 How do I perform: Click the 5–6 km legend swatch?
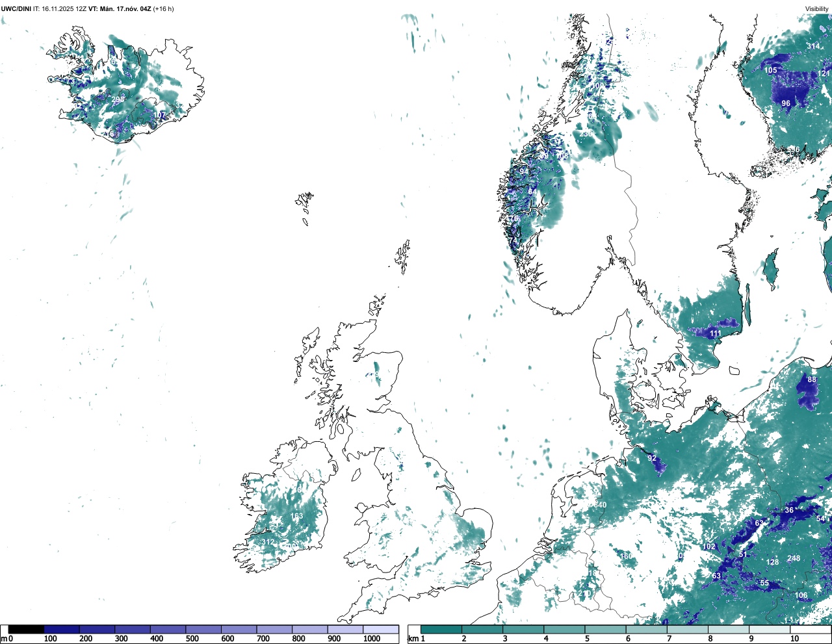coord(605,629)
